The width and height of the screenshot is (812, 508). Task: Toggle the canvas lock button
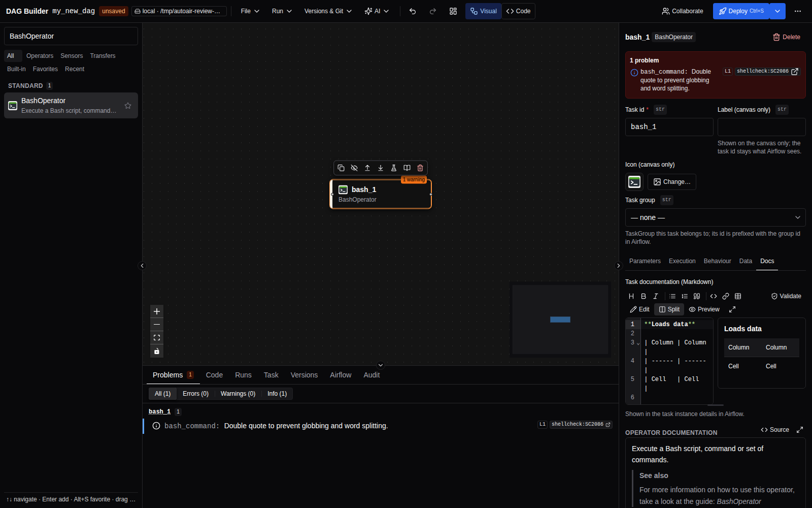click(157, 351)
